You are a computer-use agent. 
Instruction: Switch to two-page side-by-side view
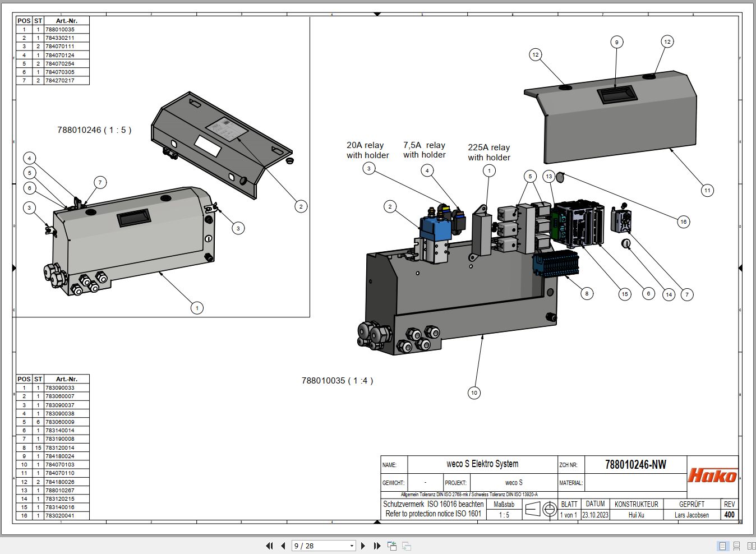point(750,546)
